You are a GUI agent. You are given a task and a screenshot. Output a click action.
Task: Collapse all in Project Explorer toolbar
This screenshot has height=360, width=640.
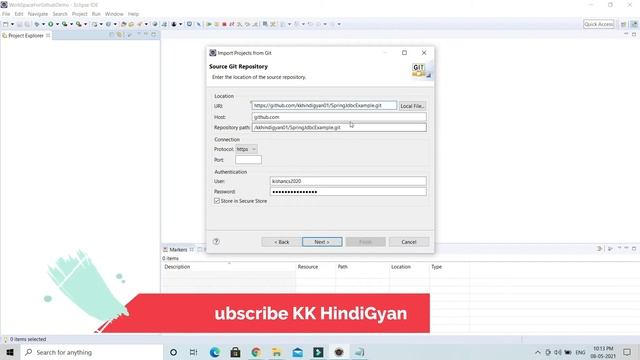(112, 35)
